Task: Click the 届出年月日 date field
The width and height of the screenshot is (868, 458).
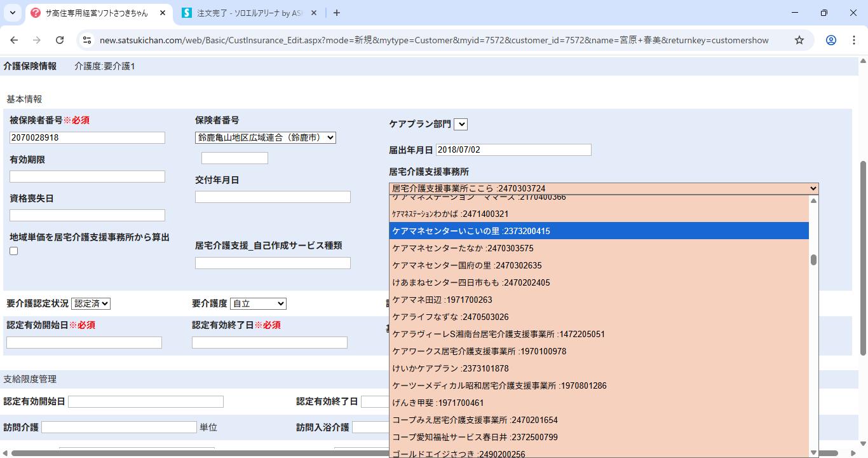Action: [513, 150]
